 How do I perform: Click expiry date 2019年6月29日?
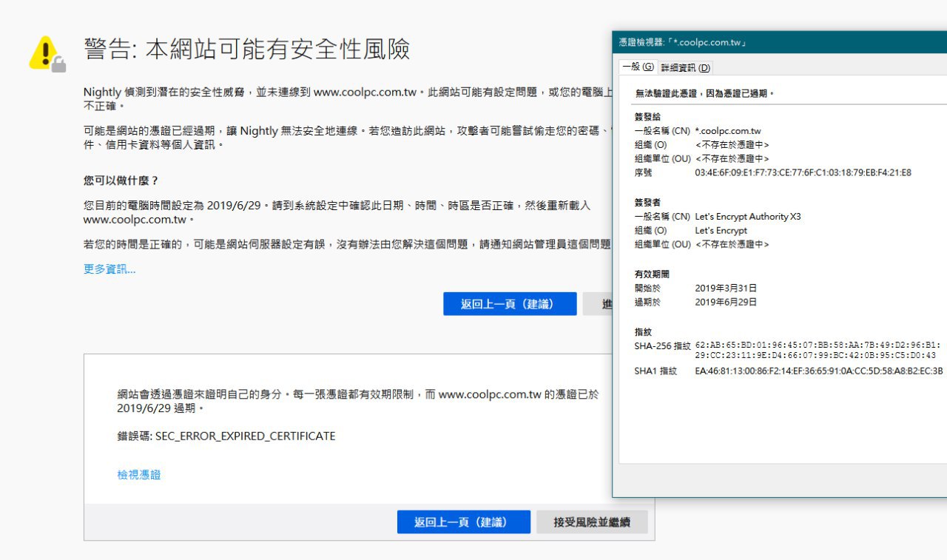[x=726, y=303]
